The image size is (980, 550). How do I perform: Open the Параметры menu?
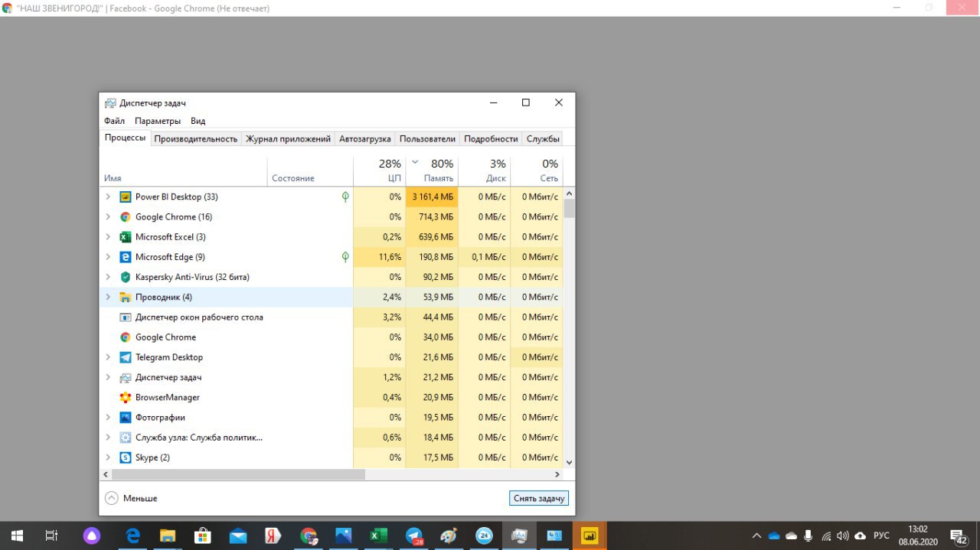158,121
